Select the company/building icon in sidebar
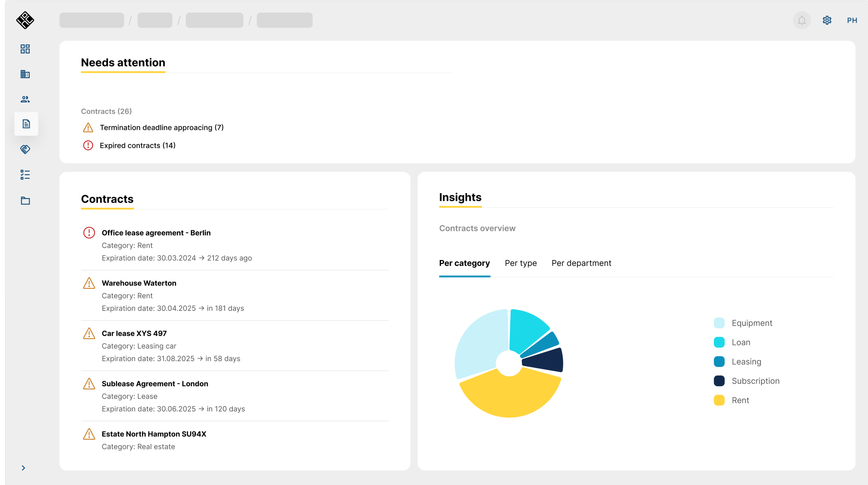The height and width of the screenshot is (485, 868). pos(25,74)
